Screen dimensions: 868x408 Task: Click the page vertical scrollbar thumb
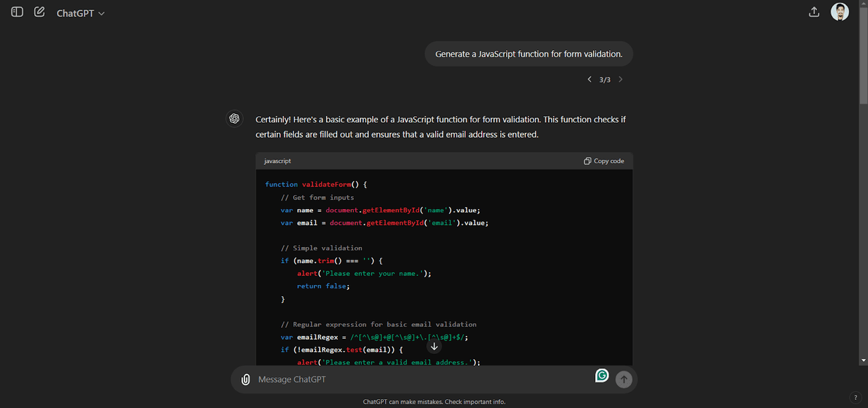(863, 55)
